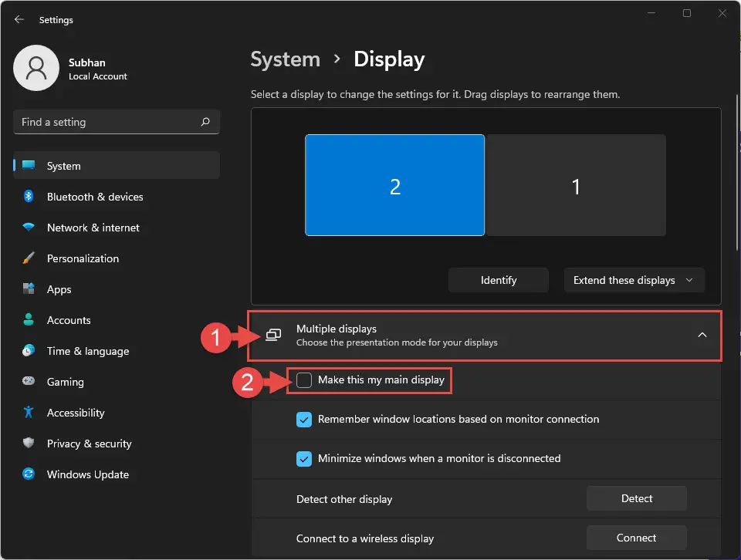Open the Extend these displays dropdown
Viewport: 741px width, 560px height.
(x=634, y=280)
